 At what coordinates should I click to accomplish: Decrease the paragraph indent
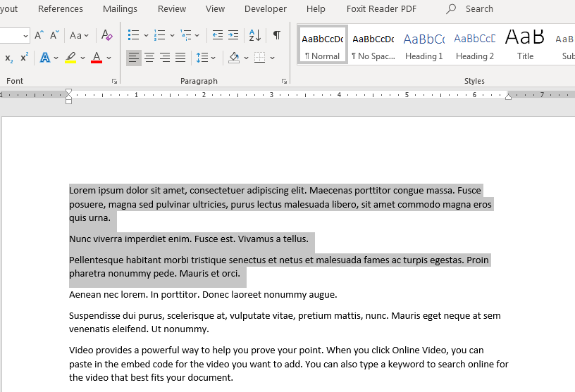(218, 35)
